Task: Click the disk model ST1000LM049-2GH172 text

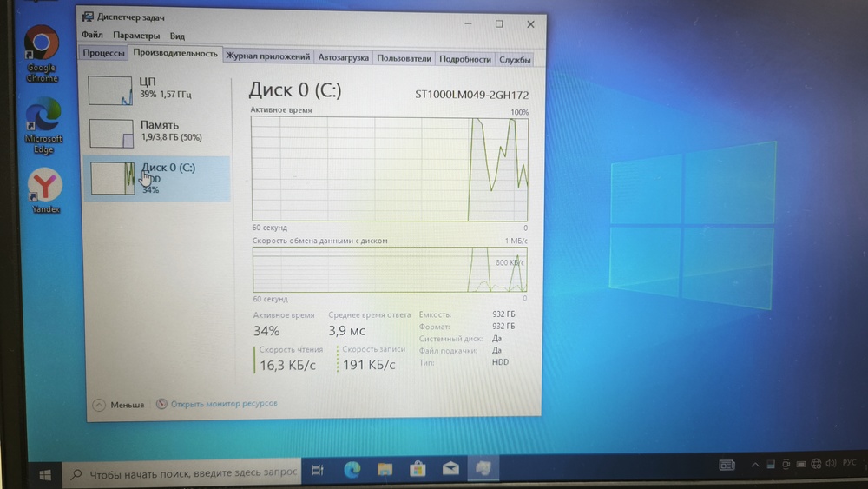Action: point(471,95)
